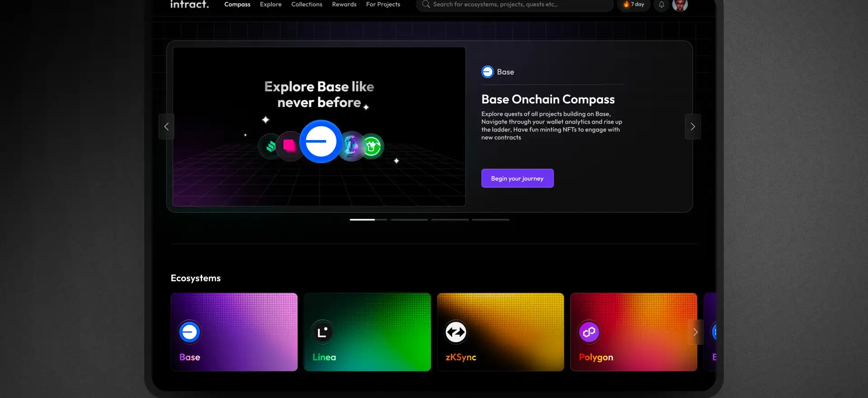Open the Explore Base banner image

(319, 126)
